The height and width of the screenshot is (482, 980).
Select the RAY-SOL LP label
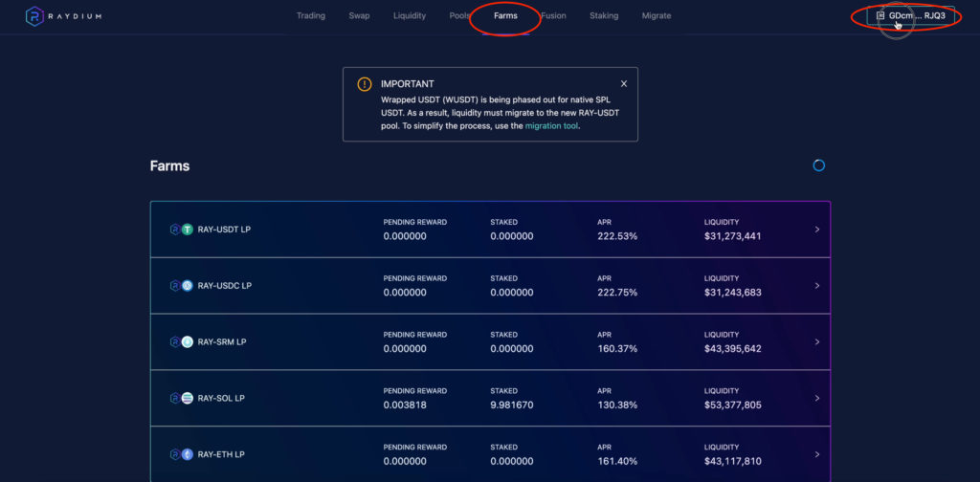coord(221,398)
